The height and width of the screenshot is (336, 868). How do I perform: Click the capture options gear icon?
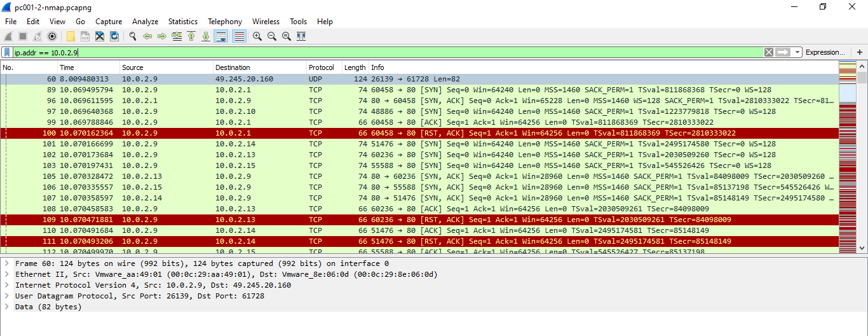[x=52, y=36]
